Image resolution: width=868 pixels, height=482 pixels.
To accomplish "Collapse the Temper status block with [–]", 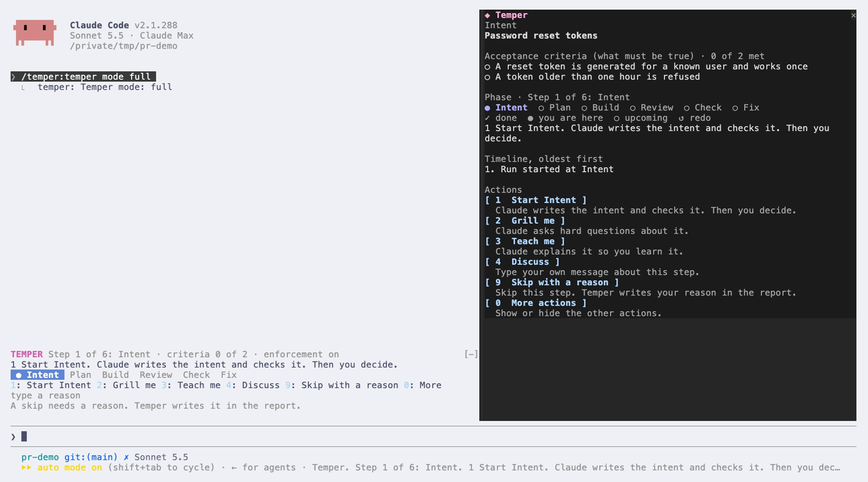I will tap(471, 354).
